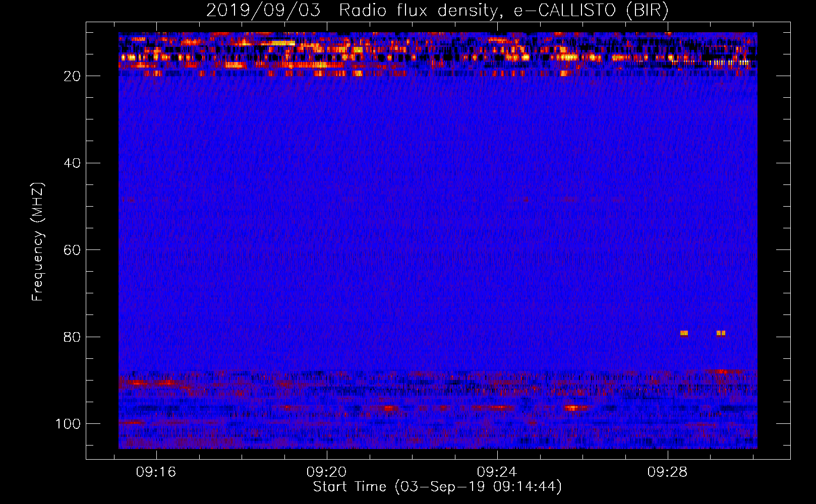Click the 20 MHz frequency tick label
816x504 pixels.
point(73,76)
